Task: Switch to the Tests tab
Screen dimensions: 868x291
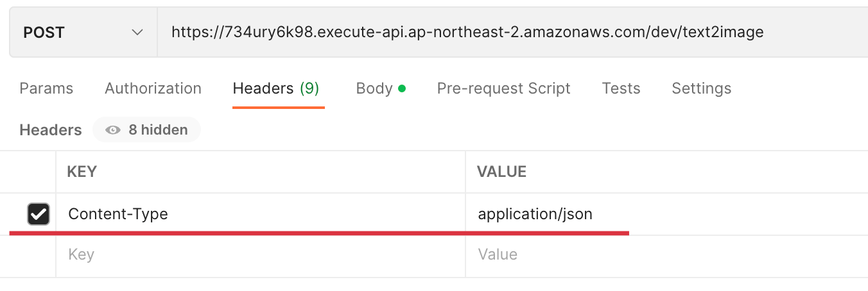Action: click(621, 88)
